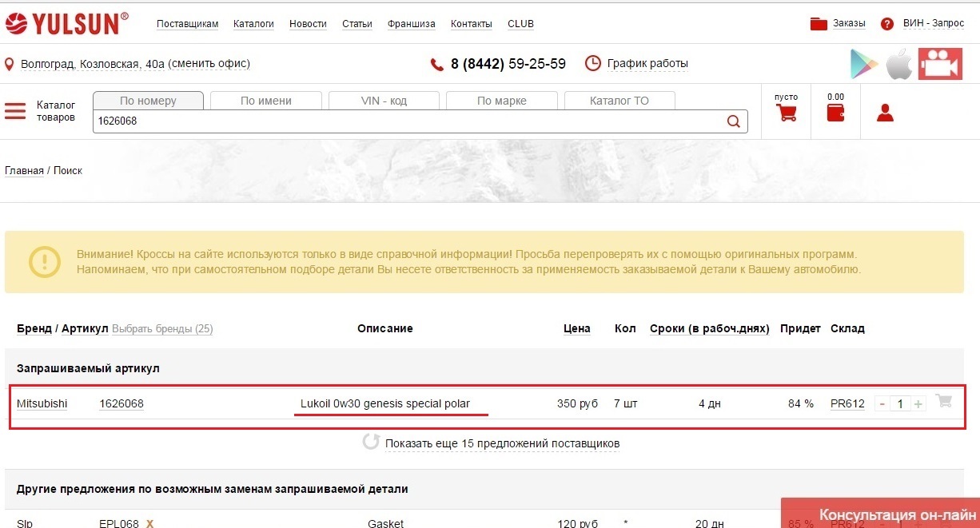This screenshot has width=980, height=528.
Task: Switch to the По марке tab
Action: (x=502, y=101)
